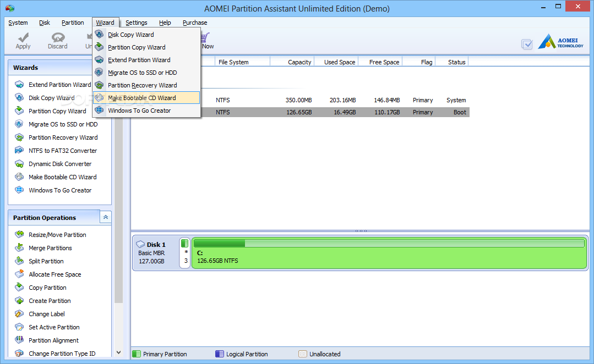The image size is (594, 364).
Task: Open the System menu
Action: coord(18,23)
